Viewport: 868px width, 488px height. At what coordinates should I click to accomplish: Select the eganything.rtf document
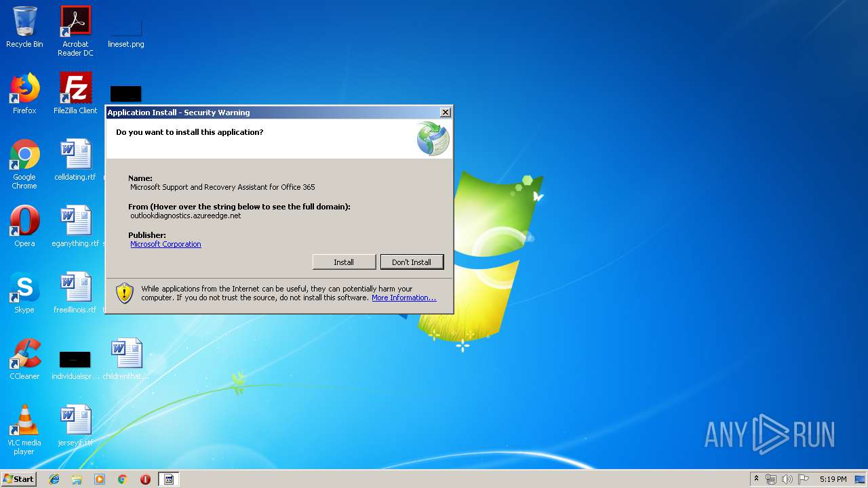75,226
